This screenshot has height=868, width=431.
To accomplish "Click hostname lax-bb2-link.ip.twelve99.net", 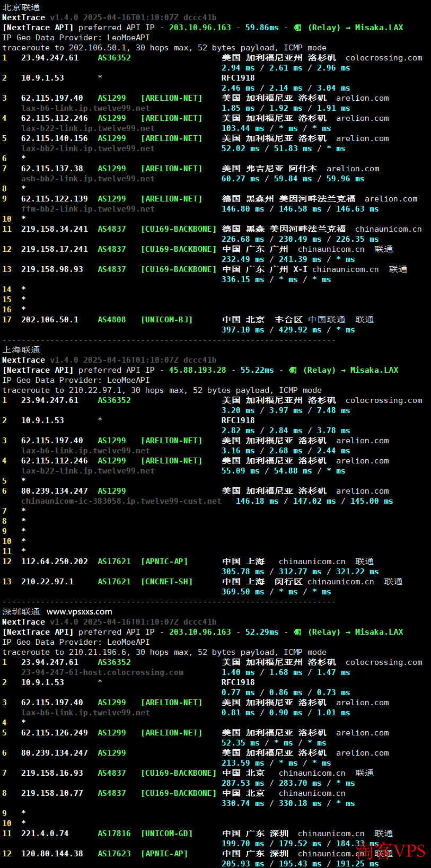I will click(x=88, y=148).
